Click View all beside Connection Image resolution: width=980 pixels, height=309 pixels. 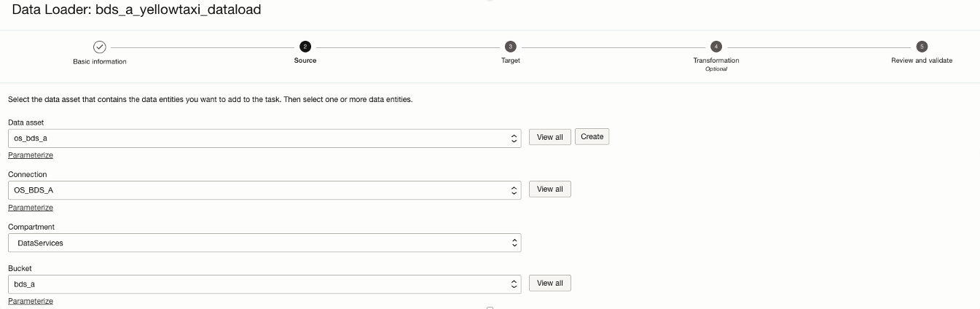pos(549,189)
